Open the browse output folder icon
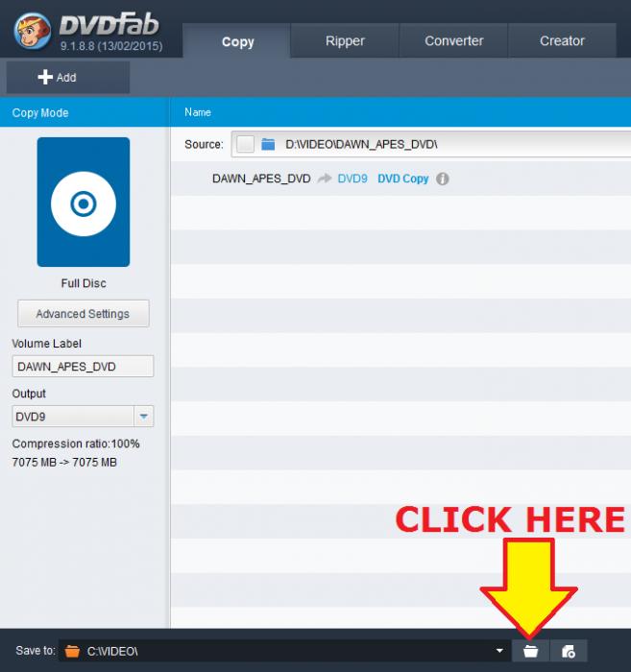 click(x=531, y=652)
